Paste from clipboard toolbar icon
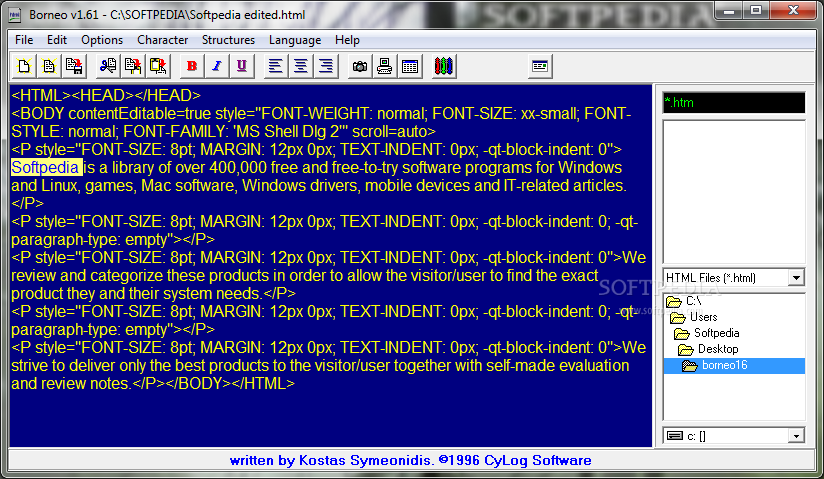Screen dimensions: 824x479 (158, 66)
